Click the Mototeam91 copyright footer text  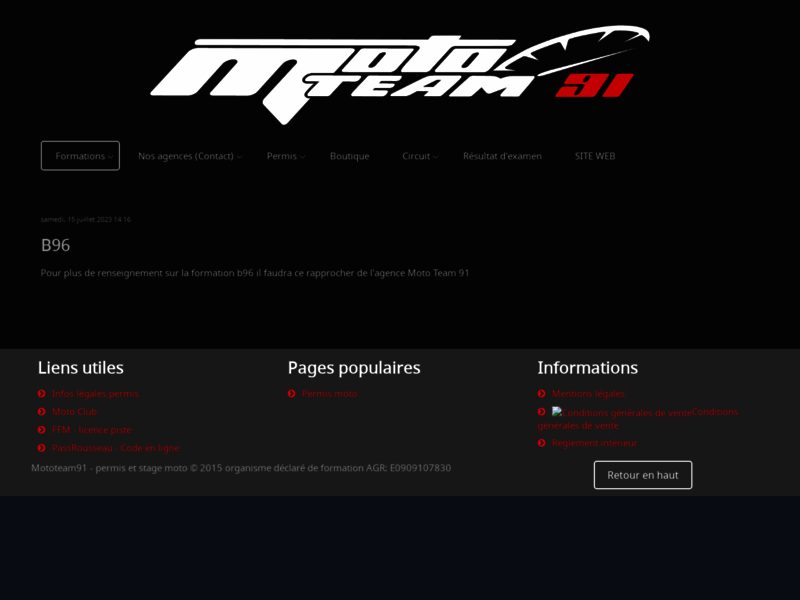[x=241, y=468]
